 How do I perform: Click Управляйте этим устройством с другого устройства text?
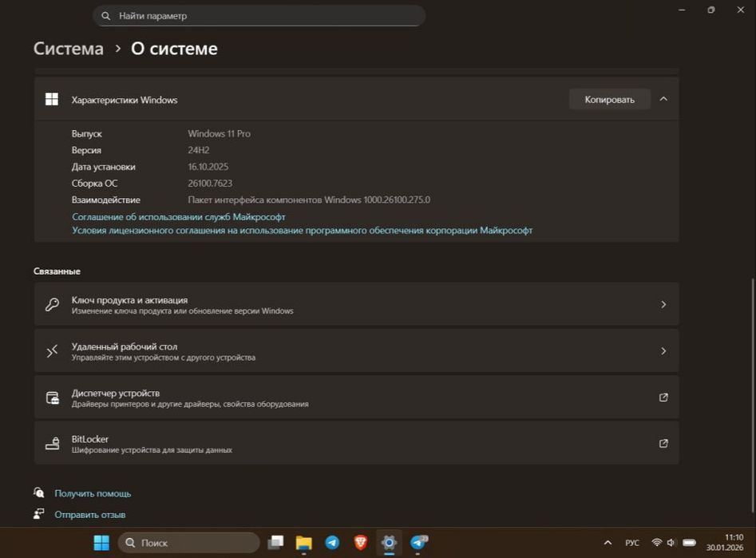164,358
